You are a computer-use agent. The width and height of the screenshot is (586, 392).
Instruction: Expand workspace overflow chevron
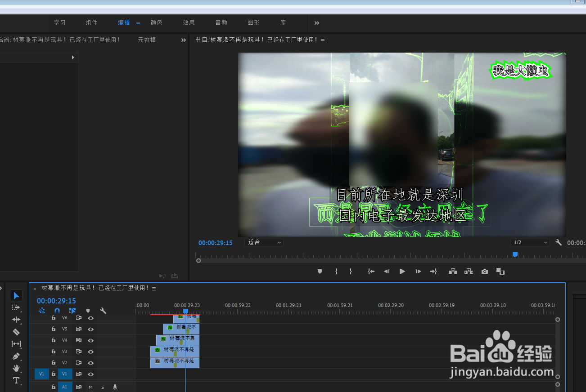317,23
